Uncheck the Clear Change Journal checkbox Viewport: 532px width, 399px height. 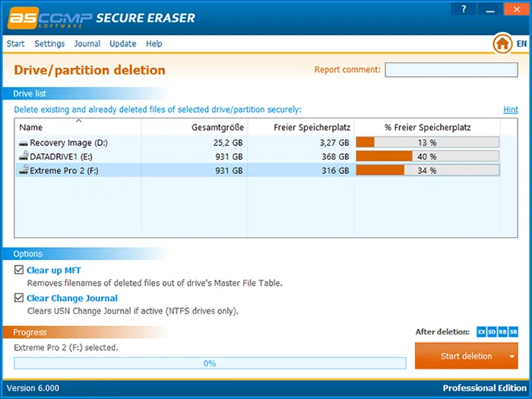click(20, 298)
